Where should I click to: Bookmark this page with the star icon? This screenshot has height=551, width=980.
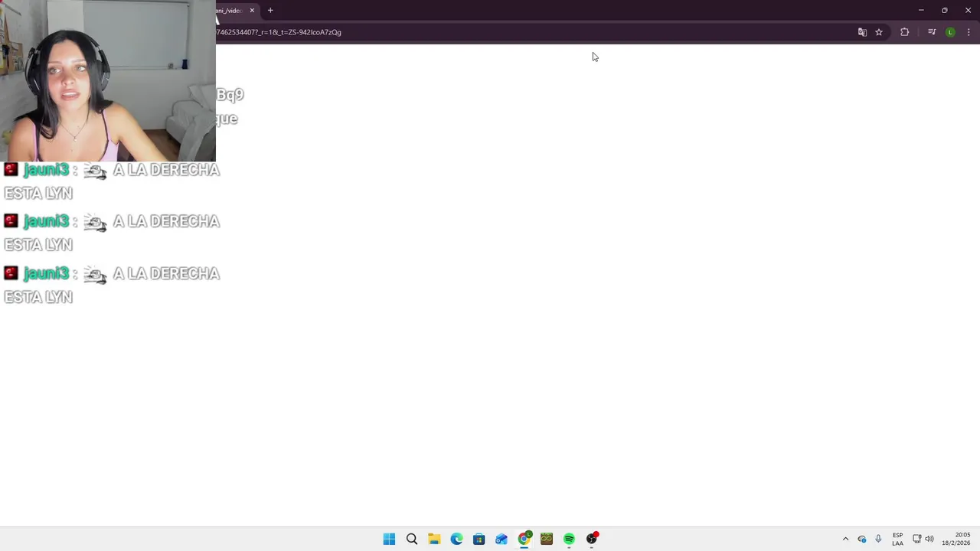click(x=879, y=32)
